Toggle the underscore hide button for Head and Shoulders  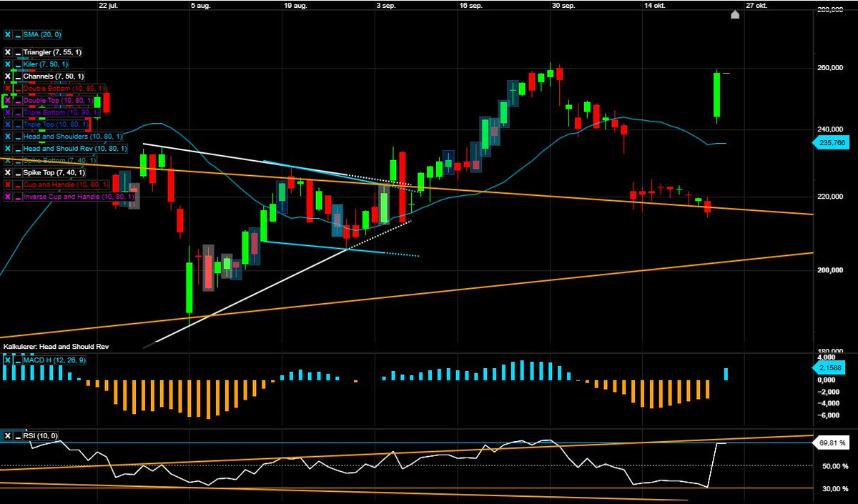coord(18,137)
